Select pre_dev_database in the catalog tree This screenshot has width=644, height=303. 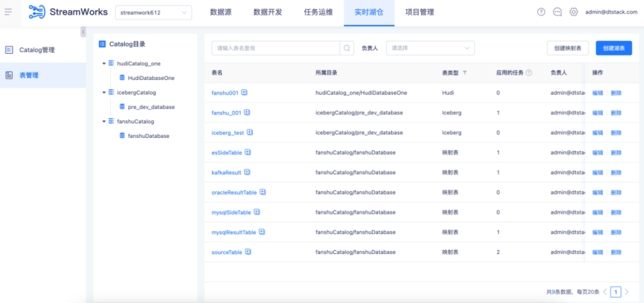(151, 107)
